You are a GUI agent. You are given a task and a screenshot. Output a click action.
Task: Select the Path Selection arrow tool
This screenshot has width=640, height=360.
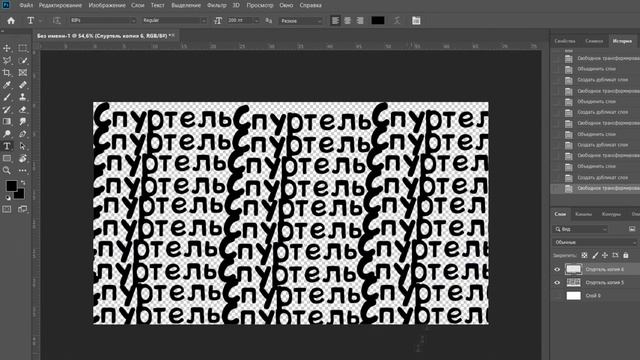22,146
